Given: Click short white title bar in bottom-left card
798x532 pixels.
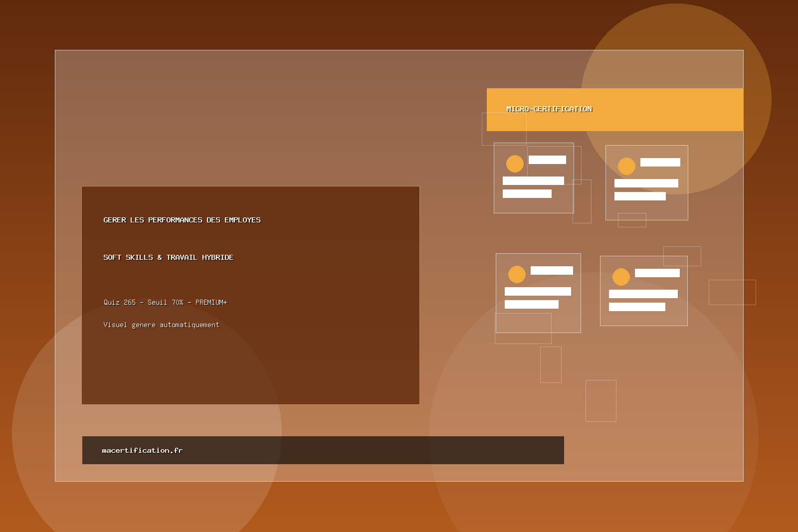Looking at the screenshot, I should (552, 270).
